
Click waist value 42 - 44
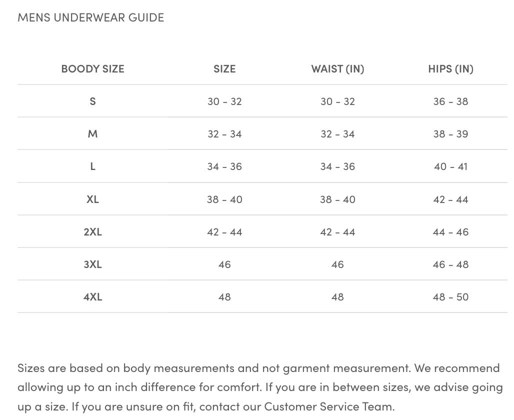point(337,232)
